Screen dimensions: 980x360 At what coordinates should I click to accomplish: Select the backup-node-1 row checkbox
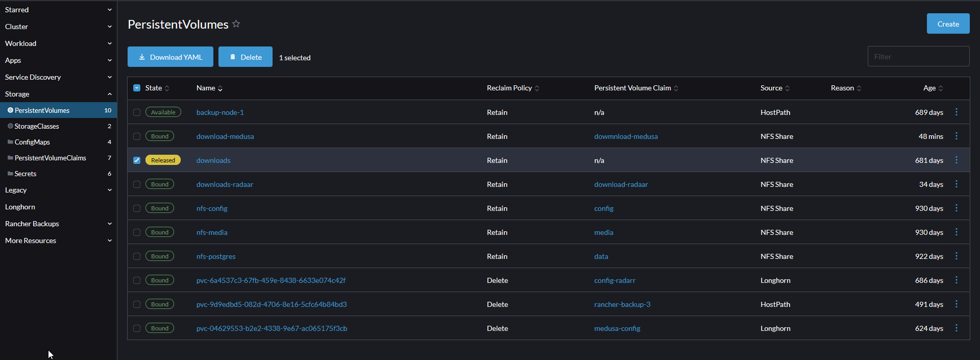(137, 112)
